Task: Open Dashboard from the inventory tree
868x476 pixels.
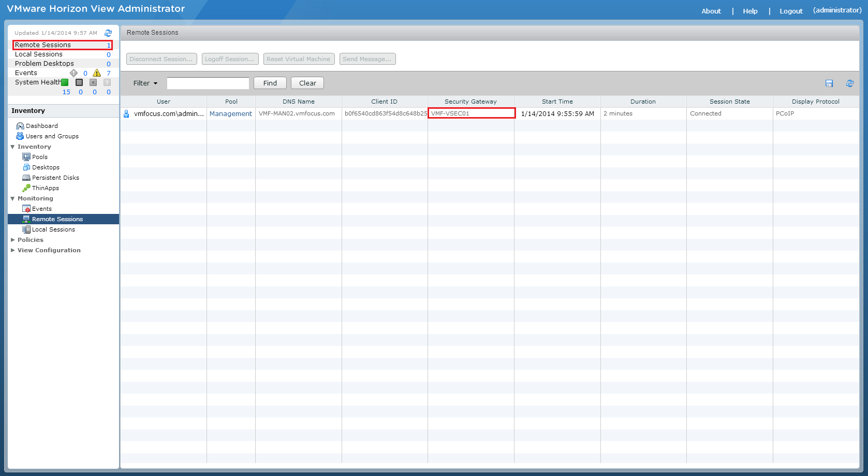Action: pyautogui.click(x=41, y=126)
